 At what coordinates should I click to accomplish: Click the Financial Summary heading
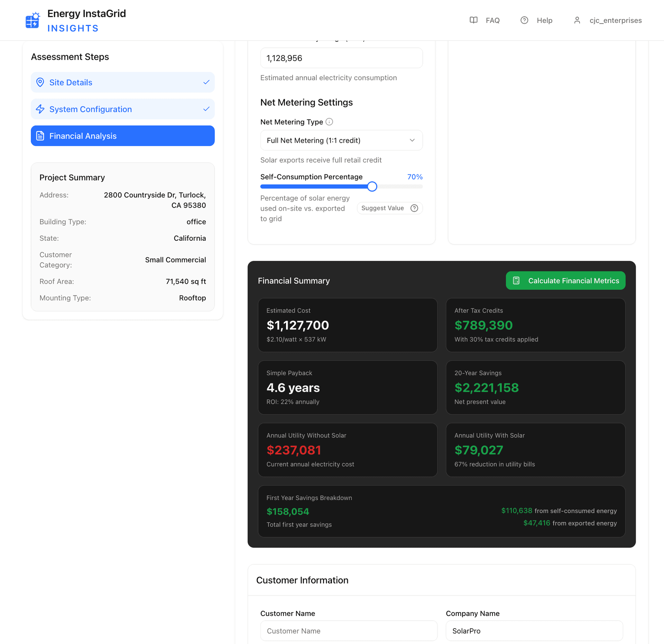[294, 280]
